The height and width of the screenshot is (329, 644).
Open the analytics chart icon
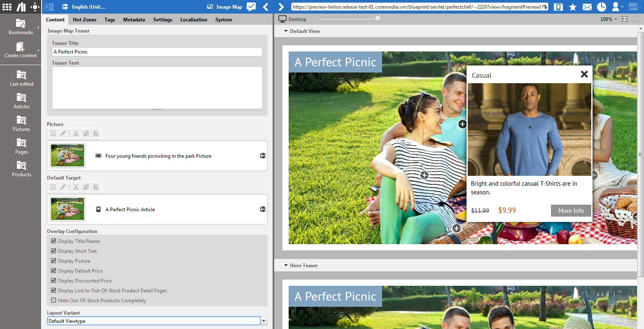(633, 7)
